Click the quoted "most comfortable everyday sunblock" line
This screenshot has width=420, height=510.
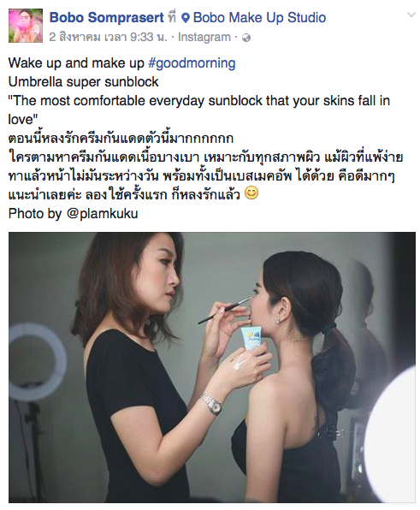199,110
